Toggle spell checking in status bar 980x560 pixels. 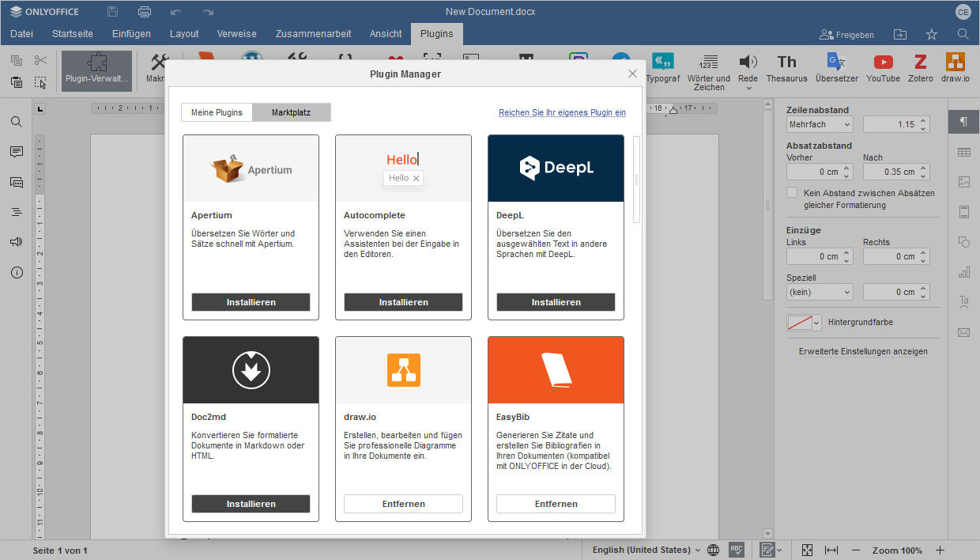[x=736, y=550]
